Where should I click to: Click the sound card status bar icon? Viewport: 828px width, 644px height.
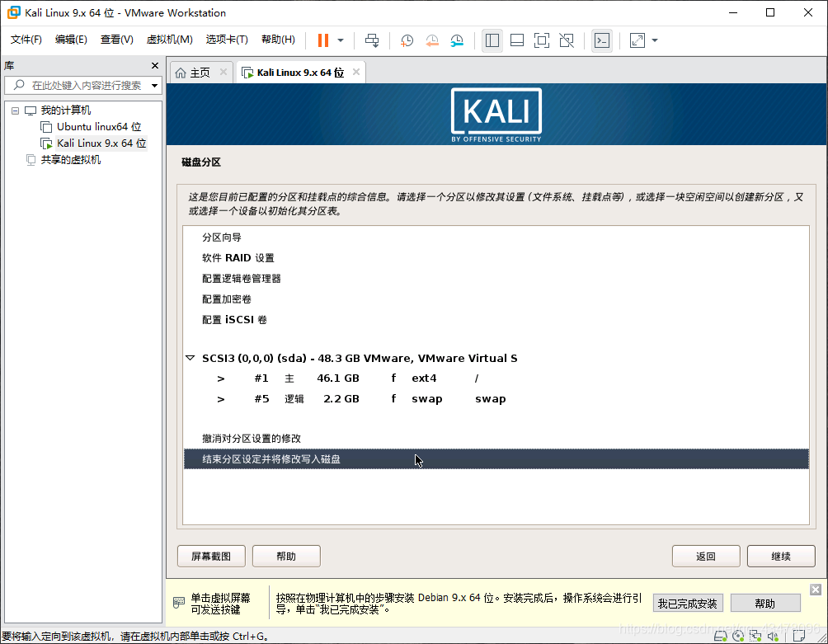(773, 636)
